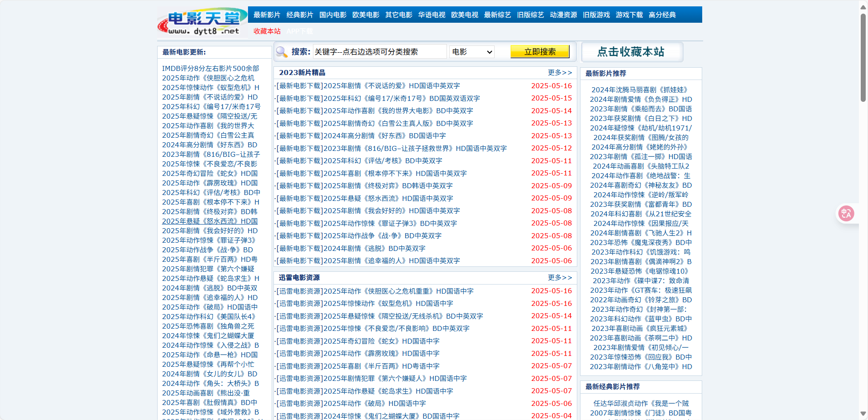Screen dimensions: 868x420
Task: Open 2024年高分剧情《好东西》BD国语中字 link
Action: (x=384, y=136)
